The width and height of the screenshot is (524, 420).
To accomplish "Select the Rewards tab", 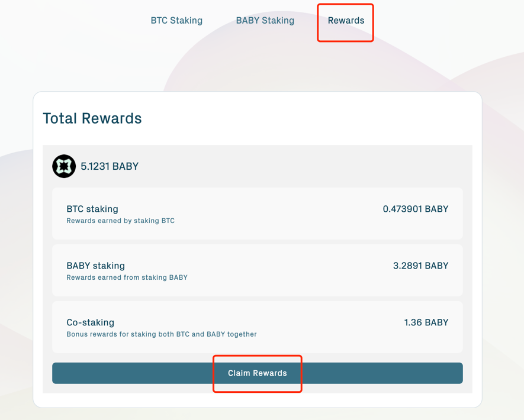I will (346, 21).
